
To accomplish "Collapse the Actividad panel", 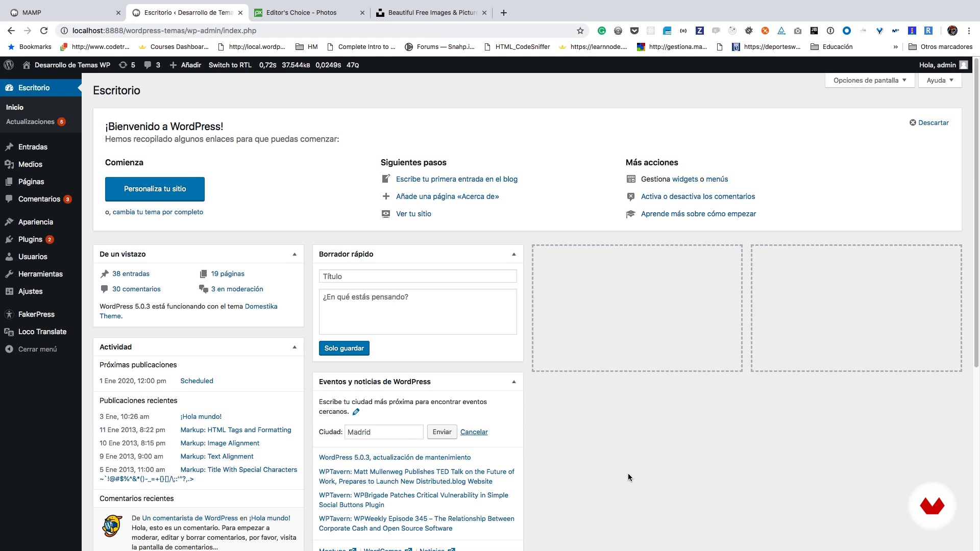I will pyautogui.click(x=295, y=347).
